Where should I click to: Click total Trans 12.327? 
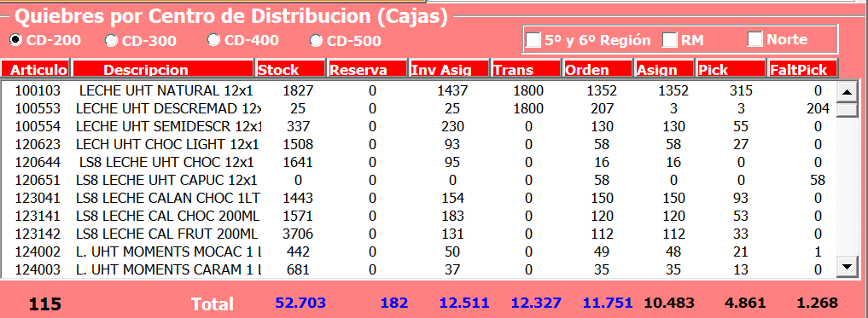[536, 303]
